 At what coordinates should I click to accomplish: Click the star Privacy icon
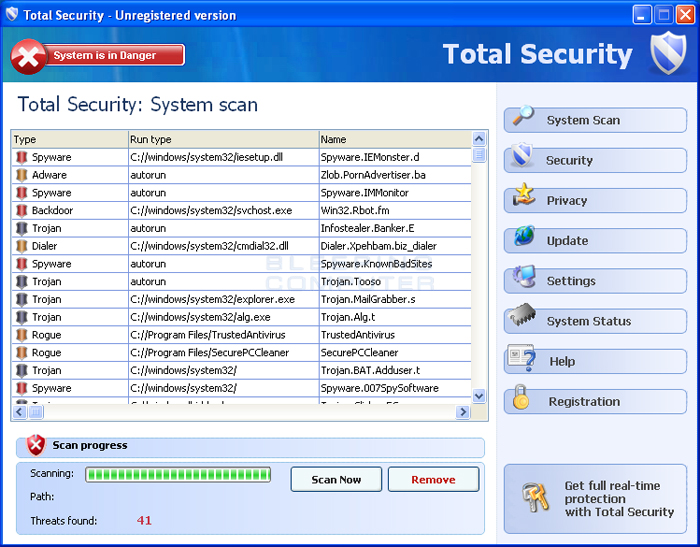tap(524, 195)
